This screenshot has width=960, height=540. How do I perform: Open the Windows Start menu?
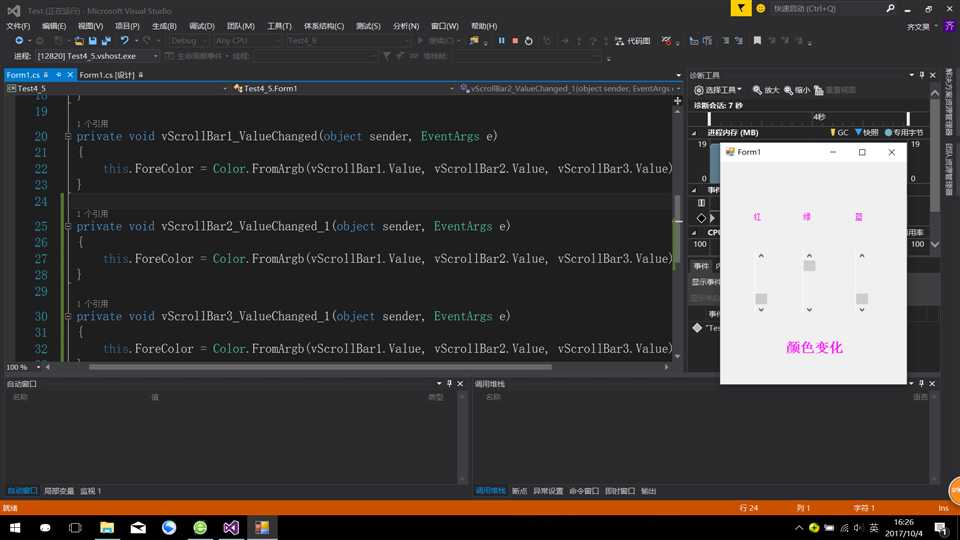pos(15,527)
